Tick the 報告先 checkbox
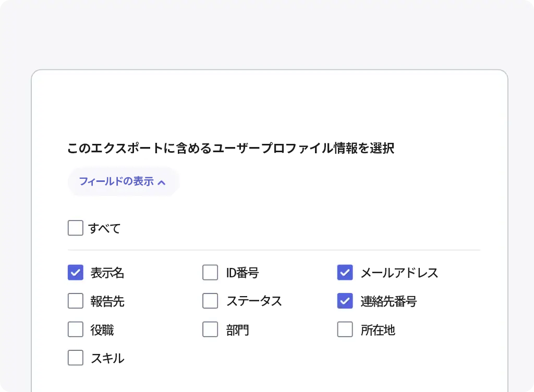Screen dimensions: 534x392 pos(76,301)
